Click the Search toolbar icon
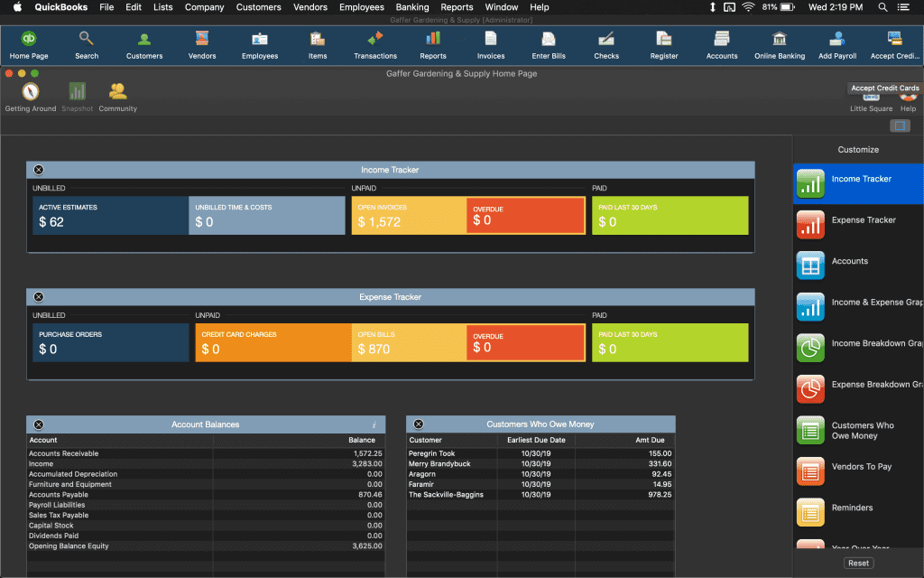The image size is (924, 578). tap(87, 45)
